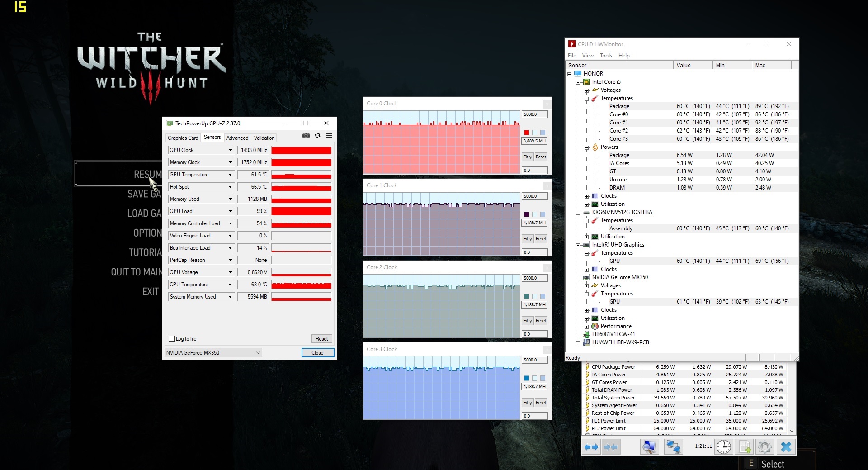Open the GPU Temperature sensor dropdown
The height and width of the screenshot is (470, 868).
pyautogui.click(x=230, y=175)
